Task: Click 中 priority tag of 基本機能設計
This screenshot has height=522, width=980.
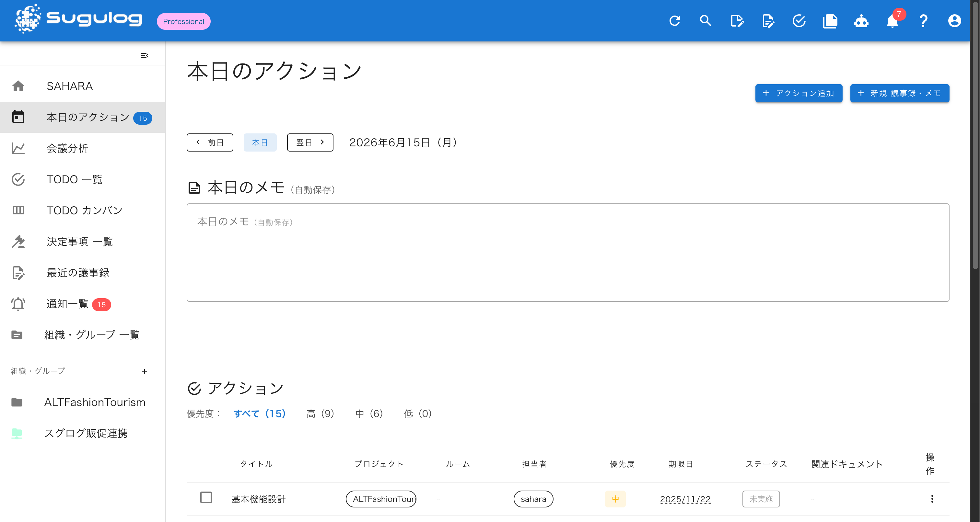Action: pos(615,499)
